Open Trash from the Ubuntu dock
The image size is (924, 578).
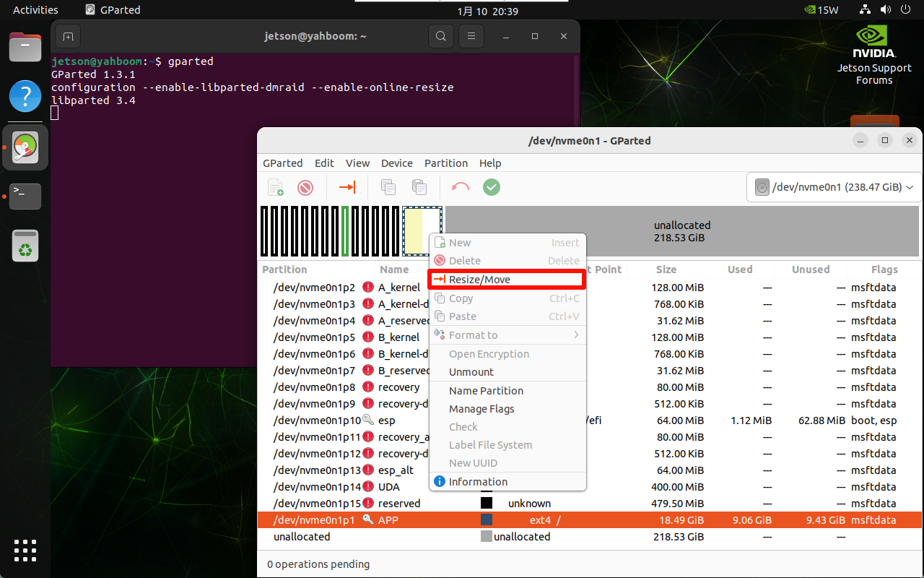25,246
